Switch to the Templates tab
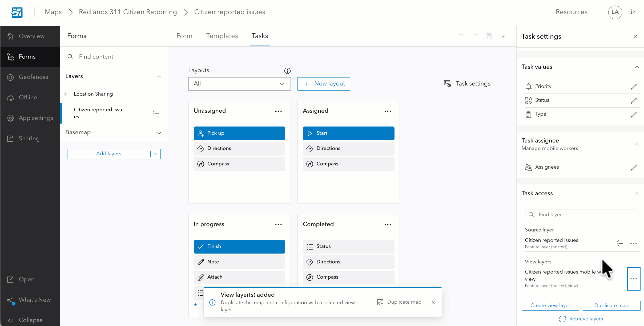This screenshot has width=644, height=326. (x=222, y=36)
